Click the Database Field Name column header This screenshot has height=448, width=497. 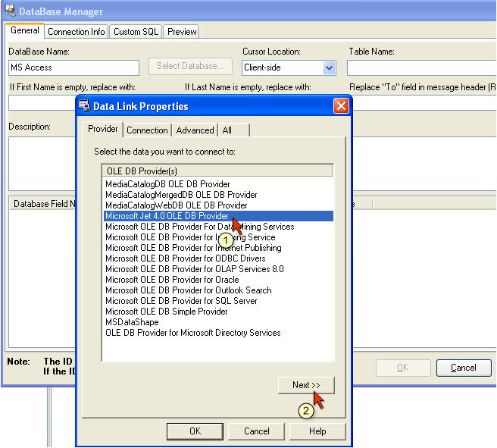(44, 204)
